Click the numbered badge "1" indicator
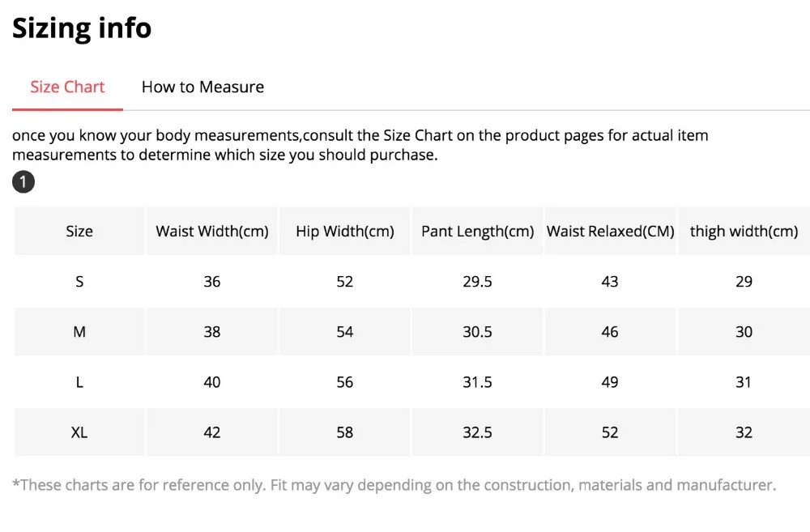Screen dimensions: 810x532 pyautogui.click(x=23, y=181)
